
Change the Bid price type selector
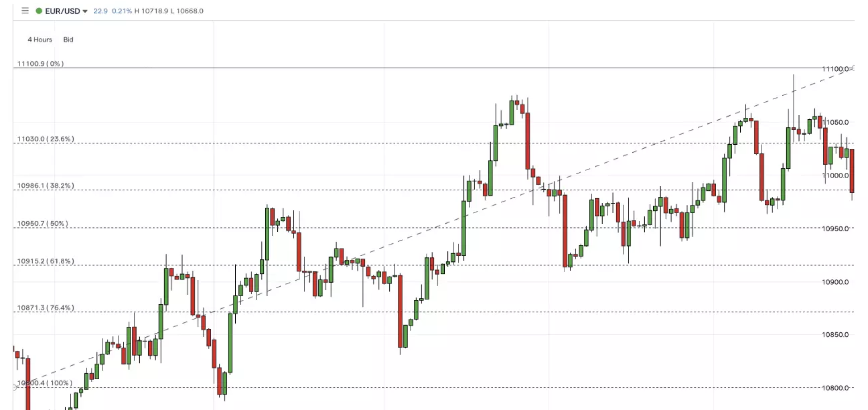[68, 40]
